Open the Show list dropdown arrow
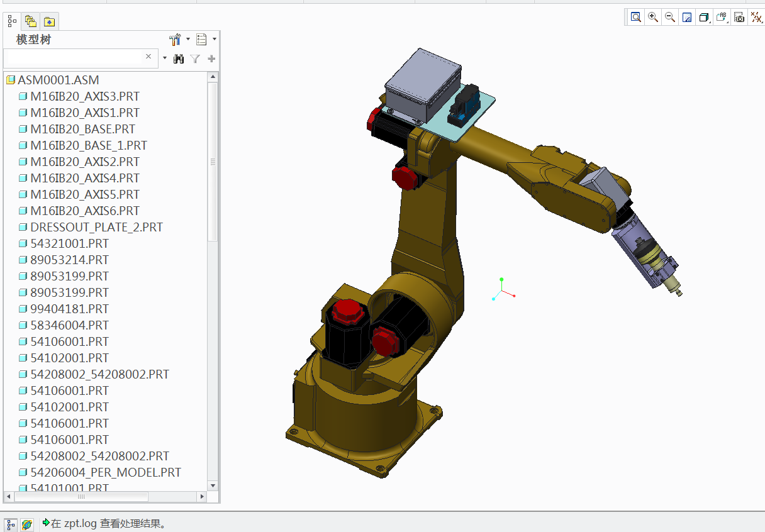Image resolution: width=765 pixels, height=532 pixels. 215,40
